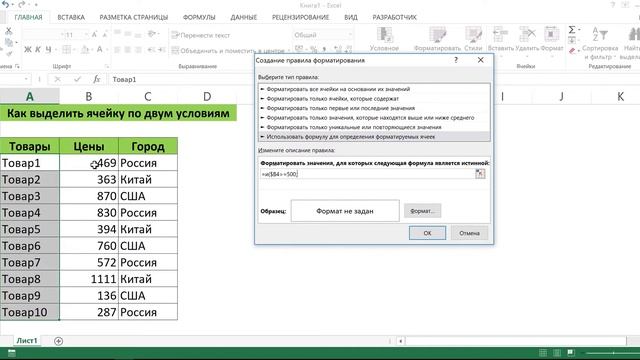This screenshot has width=640, height=360.
Task: Click the Redo arrow in quick access toolbar
Action: click(22, 4)
